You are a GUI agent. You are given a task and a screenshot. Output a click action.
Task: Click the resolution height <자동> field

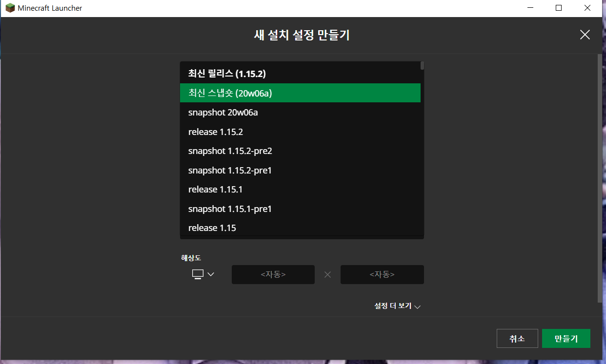click(x=382, y=274)
